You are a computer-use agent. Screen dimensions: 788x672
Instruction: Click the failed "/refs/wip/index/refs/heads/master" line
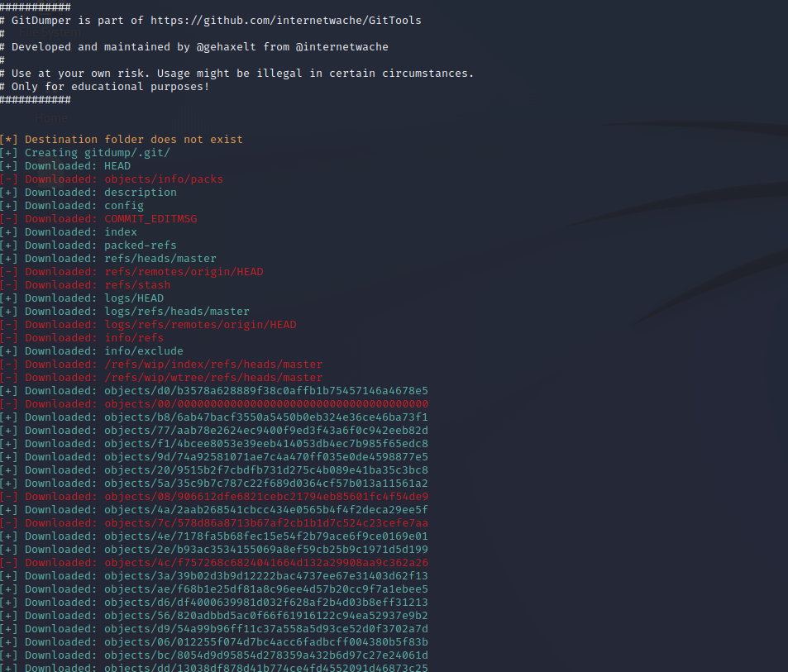pos(161,365)
